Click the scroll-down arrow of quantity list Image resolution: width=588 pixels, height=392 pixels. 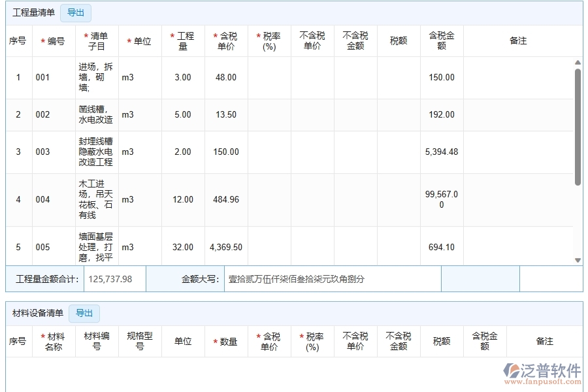pyautogui.click(x=578, y=260)
